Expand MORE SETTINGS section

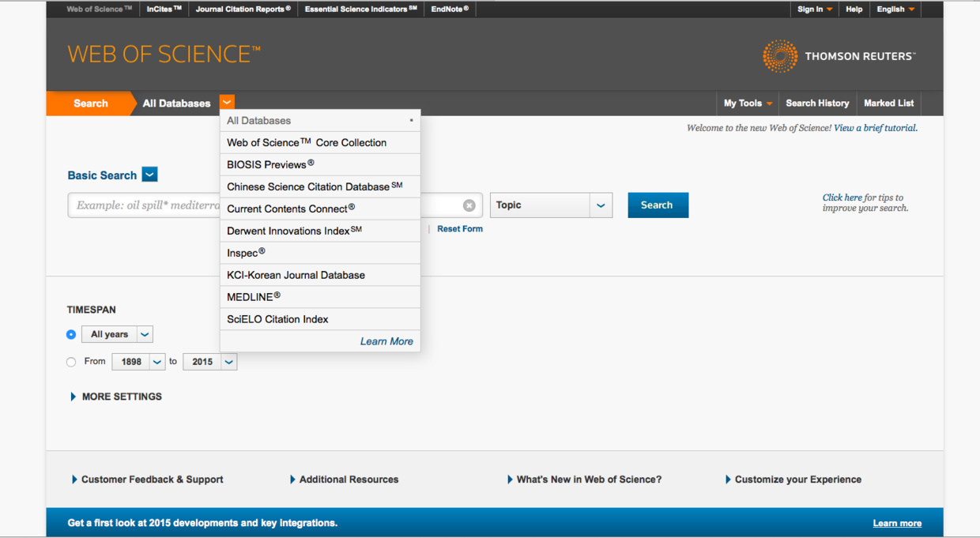click(x=116, y=397)
